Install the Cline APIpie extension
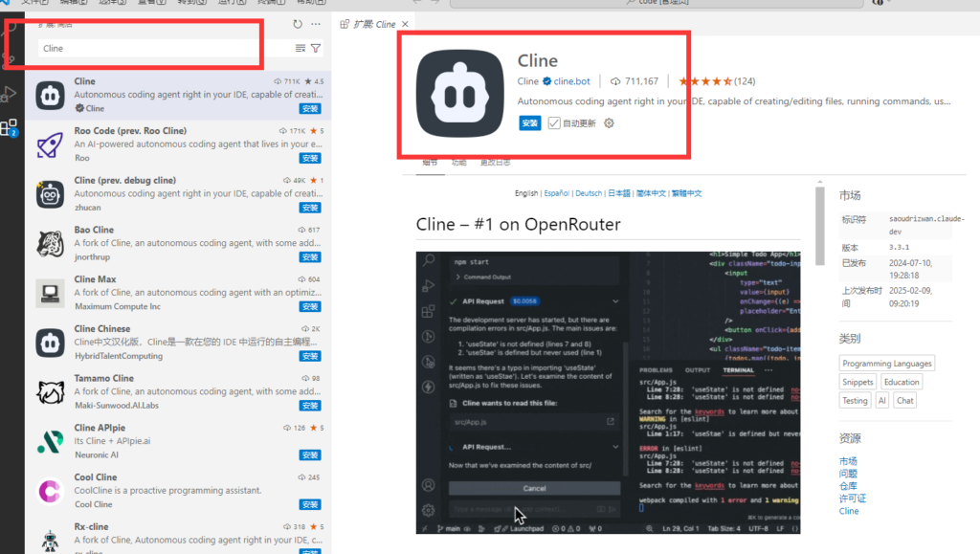980x554 pixels. click(310, 454)
